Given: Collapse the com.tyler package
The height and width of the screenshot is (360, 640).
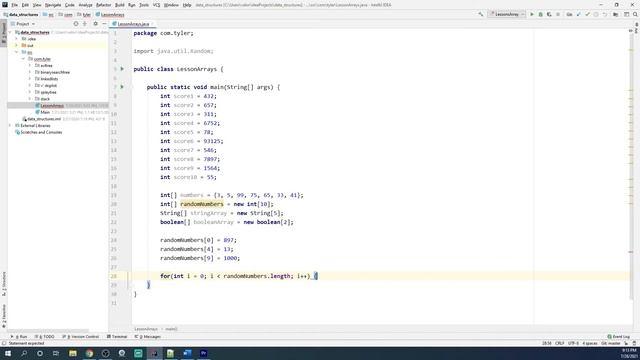Looking at the screenshot, I should 23,59.
